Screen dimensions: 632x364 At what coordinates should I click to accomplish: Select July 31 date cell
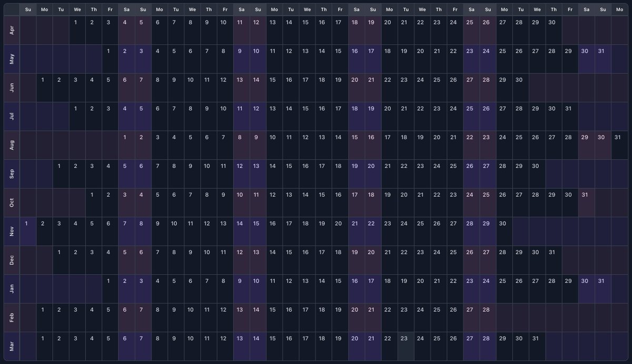click(x=569, y=116)
